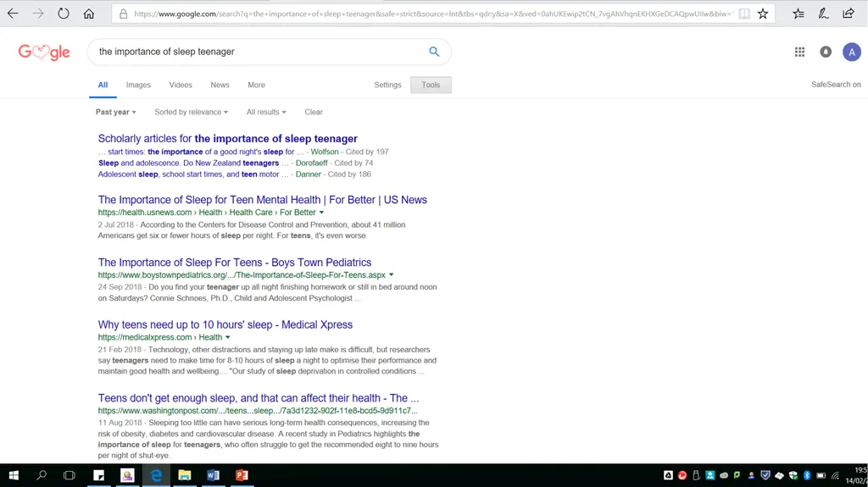
Task: Expand the arrow next to medicalxpress.com URL
Action: [x=227, y=338]
